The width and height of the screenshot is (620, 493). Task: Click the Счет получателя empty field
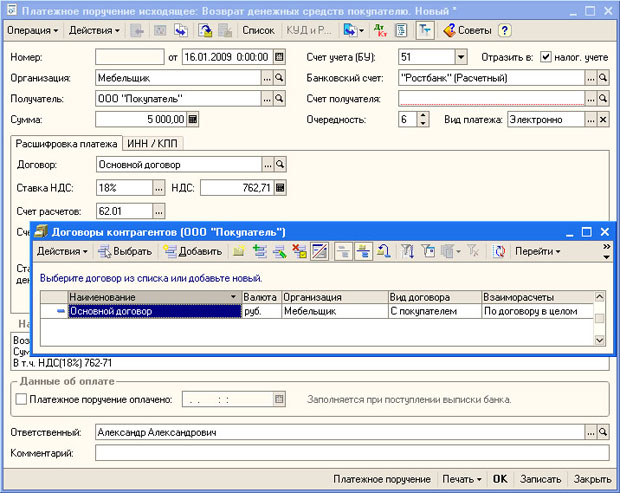(491, 98)
